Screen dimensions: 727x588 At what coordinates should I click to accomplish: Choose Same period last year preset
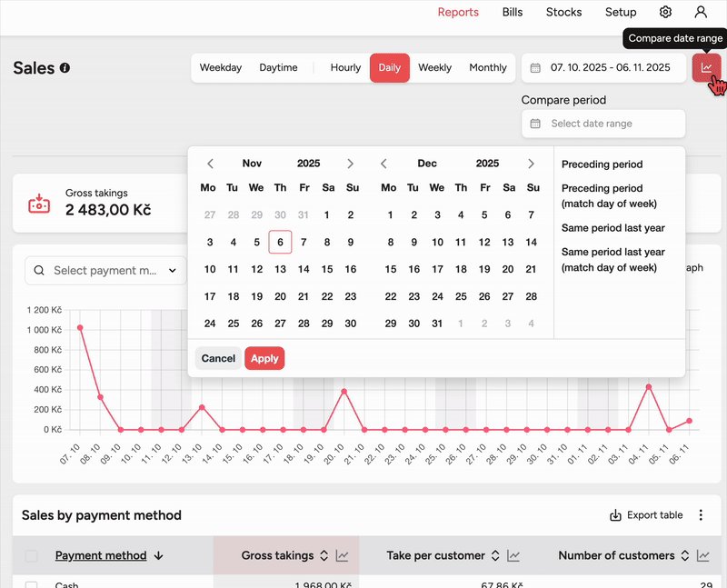[x=612, y=228]
